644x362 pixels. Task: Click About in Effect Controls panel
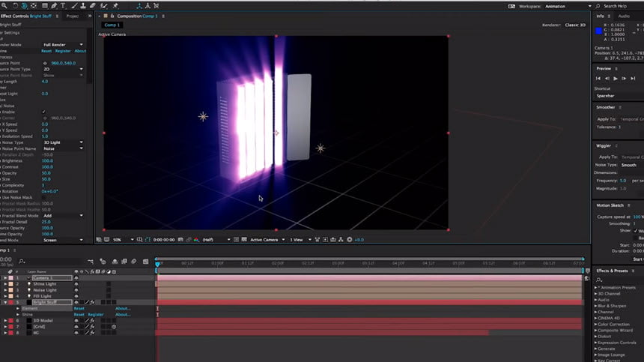tap(80, 51)
